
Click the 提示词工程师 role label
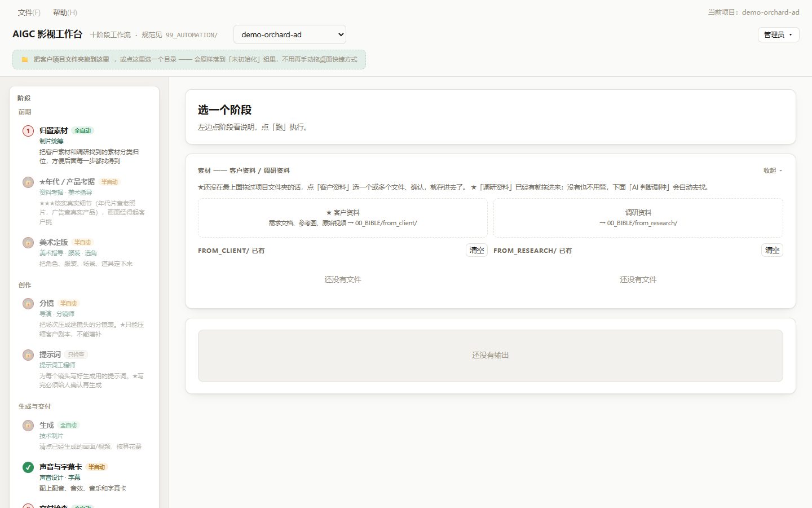click(58, 365)
